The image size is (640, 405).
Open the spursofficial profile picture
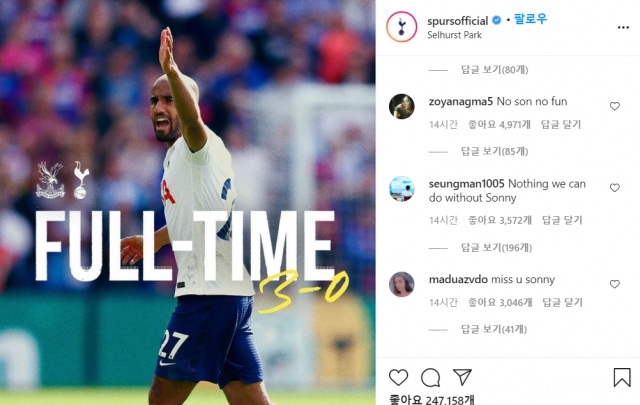click(402, 27)
